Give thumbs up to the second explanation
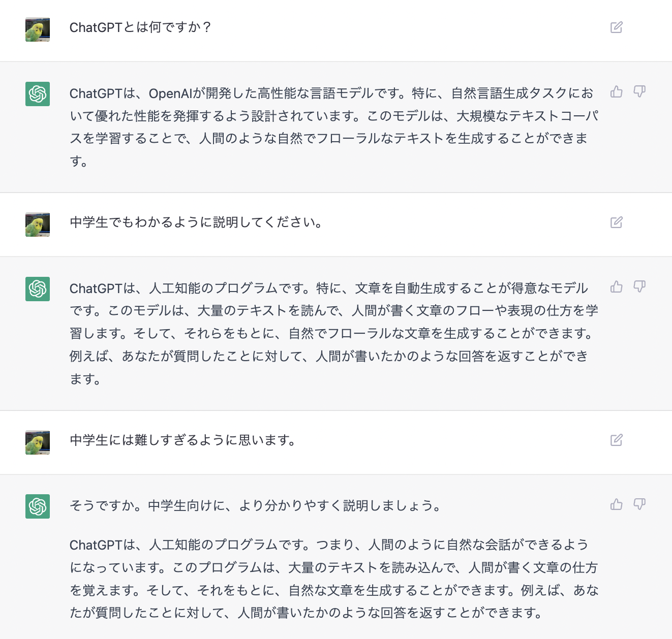Viewport: 672px width, 639px height. click(616, 286)
